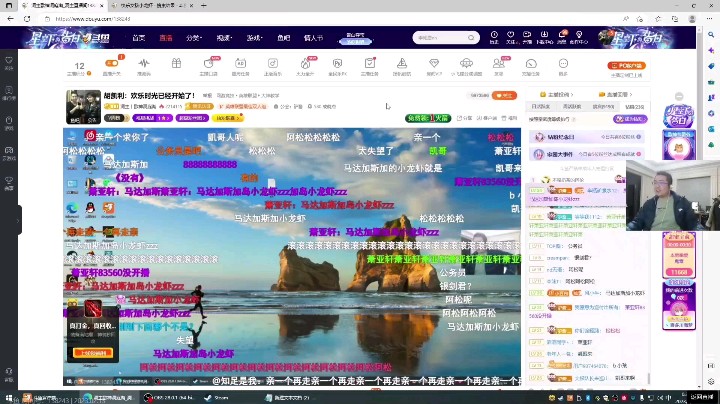
Task: Expand the 游戏 navigation dropdown
Action: pyautogui.click(x=254, y=38)
